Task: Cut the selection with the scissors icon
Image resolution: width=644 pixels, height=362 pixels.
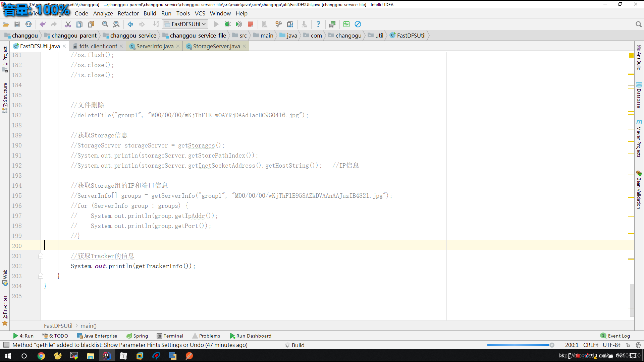Action: [68, 24]
